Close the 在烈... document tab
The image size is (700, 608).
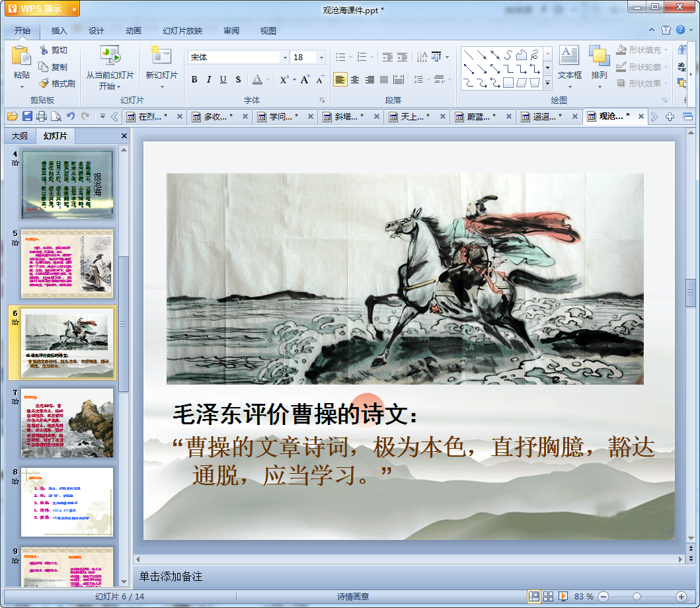pyautogui.click(x=180, y=116)
